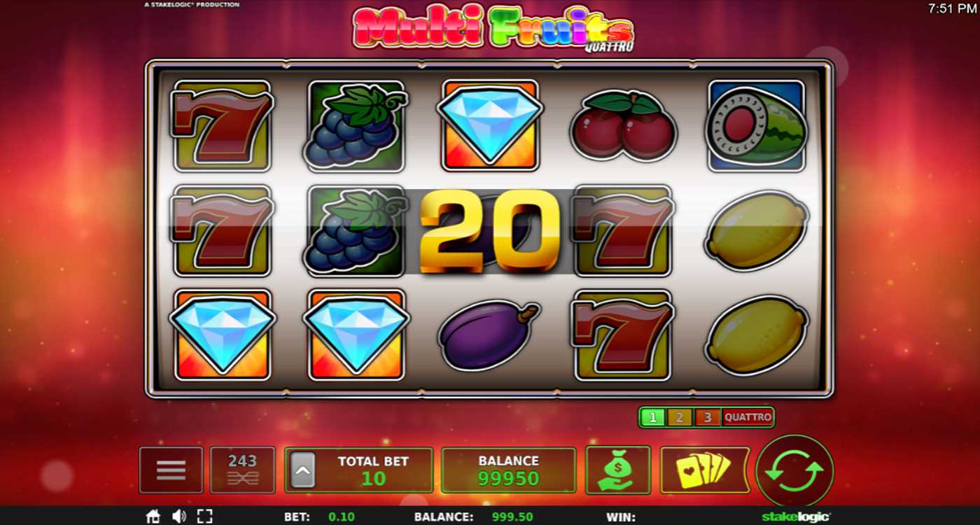The width and height of the screenshot is (980, 525).
Task: Spin the reels with the green arrows button
Action: tap(794, 470)
